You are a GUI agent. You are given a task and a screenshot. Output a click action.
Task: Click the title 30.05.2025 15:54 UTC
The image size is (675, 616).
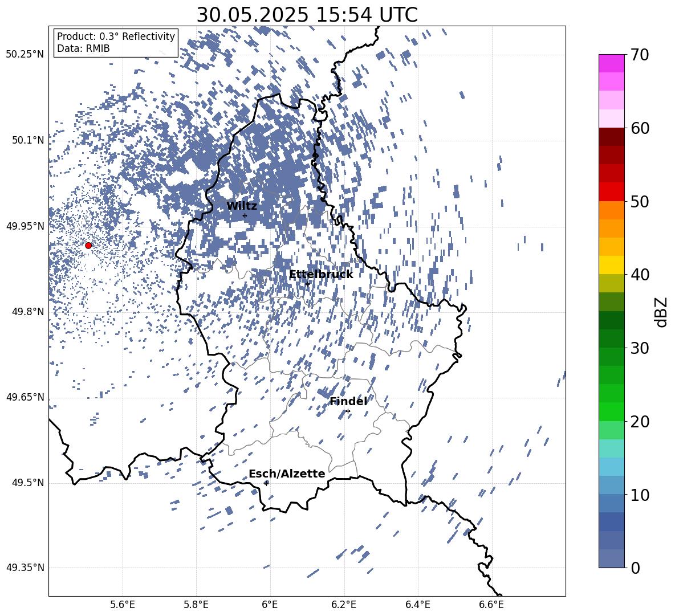tap(307, 15)
